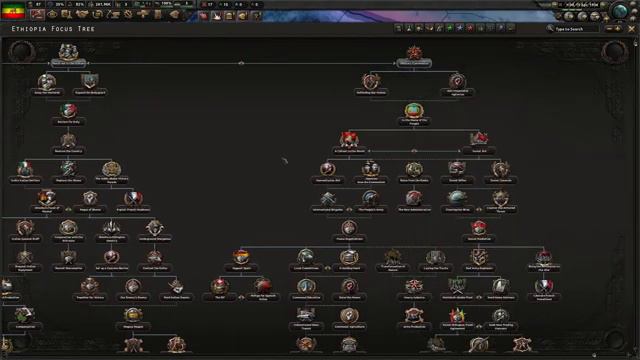Click the 39% stability value
The width and height of the screenshot is (640, 360).
click(60, 4)
